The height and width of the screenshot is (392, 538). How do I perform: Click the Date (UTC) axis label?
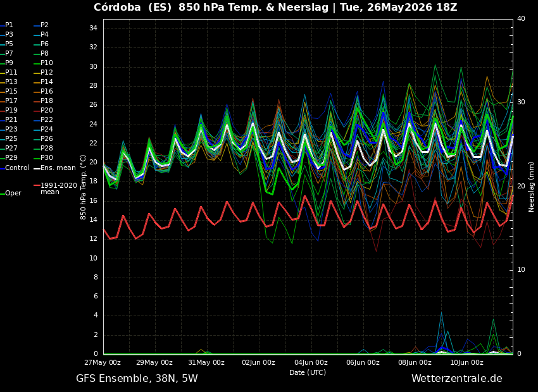tap(308, 372)
